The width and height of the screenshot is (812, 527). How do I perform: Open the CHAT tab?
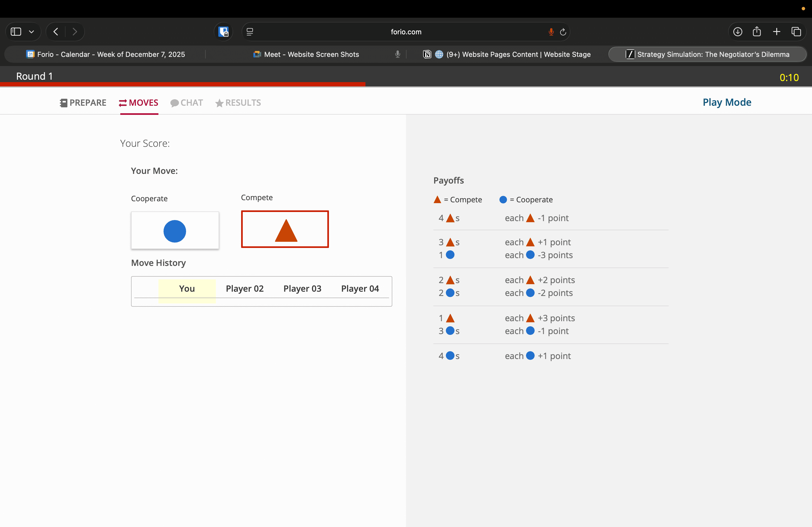point(187,103)
